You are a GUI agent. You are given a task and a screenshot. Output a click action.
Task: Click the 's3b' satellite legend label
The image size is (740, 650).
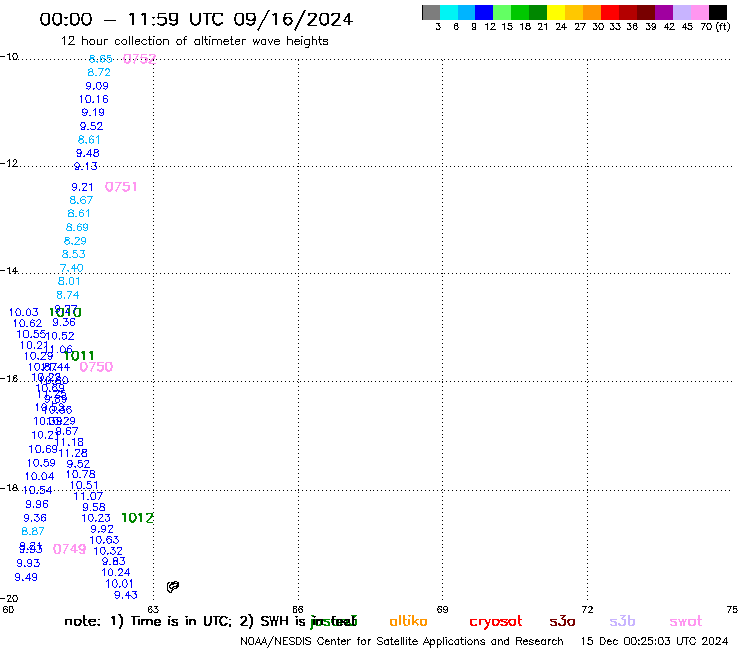(622, 621)
